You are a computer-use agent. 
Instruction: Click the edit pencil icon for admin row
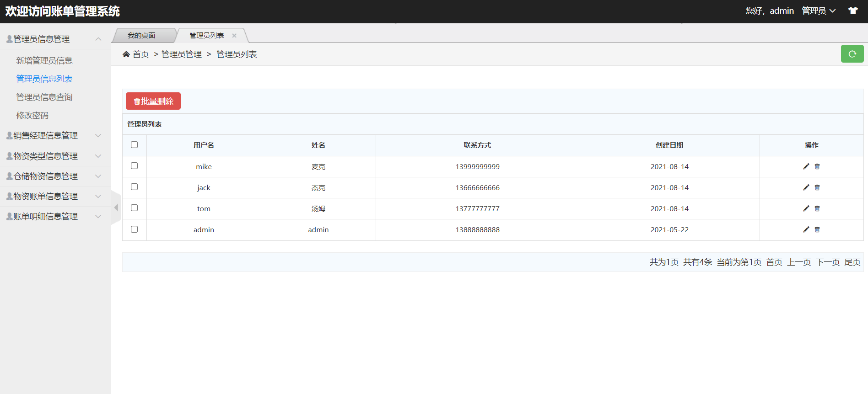tap(806, 229)
